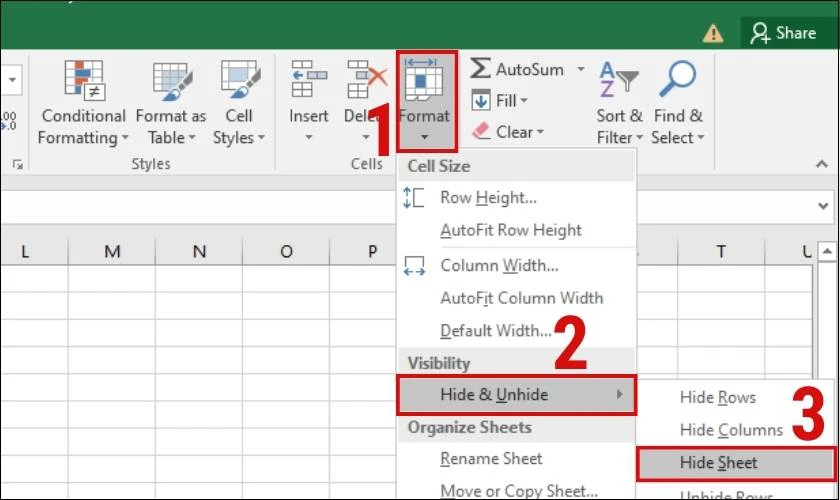The image size is (840, 500).
Task: Click the Format cells icon
Action: [x=424, y=80]
